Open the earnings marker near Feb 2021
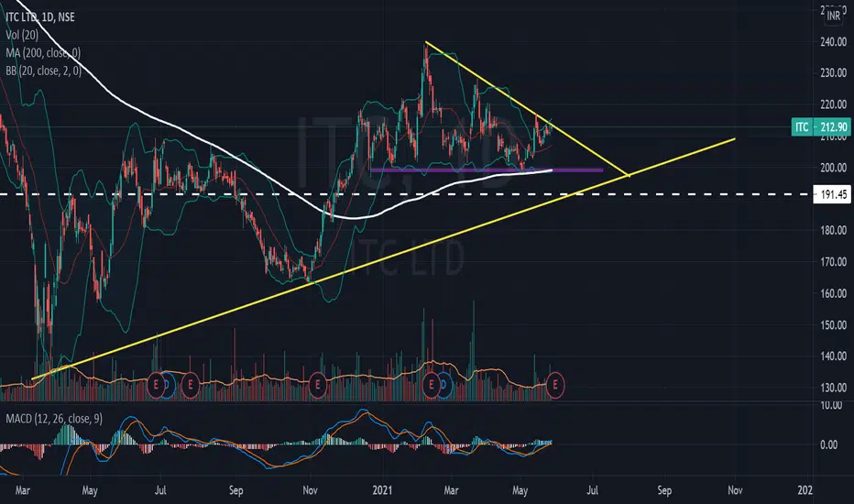The width and height of the screenshot is (854, 504). pos(432,385)
